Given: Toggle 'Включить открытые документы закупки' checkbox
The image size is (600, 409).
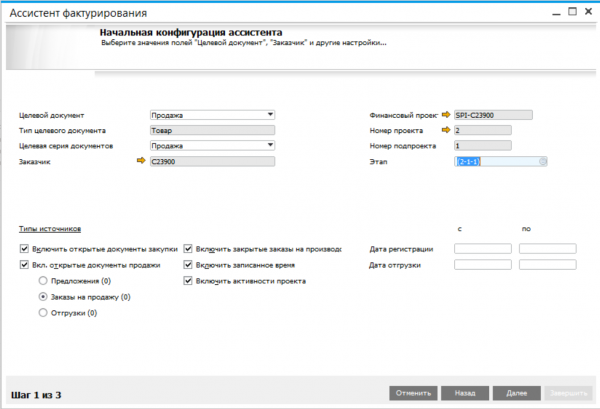Looking at the screenshot, I should (x=23, y=248).
